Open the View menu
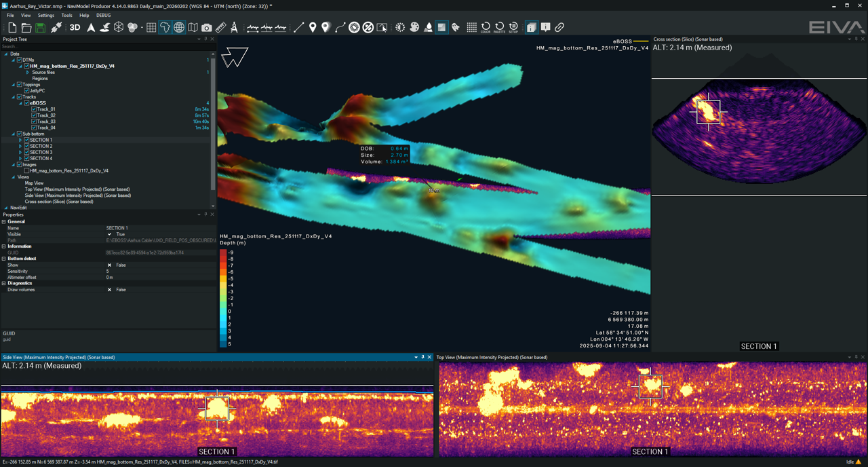The image size is (868, 467). (x=26, y=15)
